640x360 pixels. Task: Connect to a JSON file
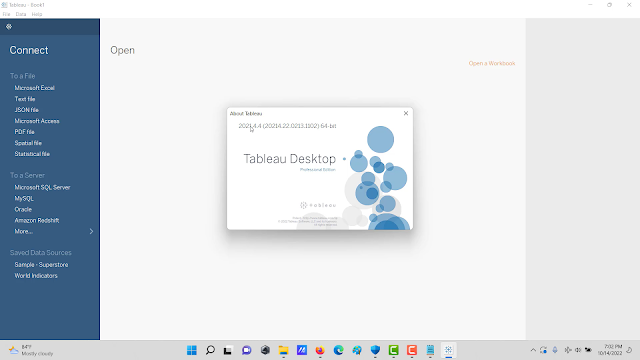click(x=27, y=110)
